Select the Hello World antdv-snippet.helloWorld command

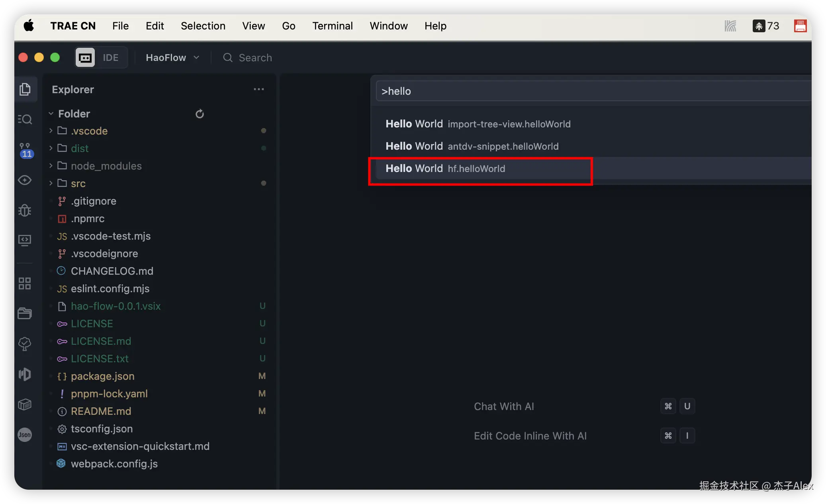pyautogui.click(x=472, y=147)
